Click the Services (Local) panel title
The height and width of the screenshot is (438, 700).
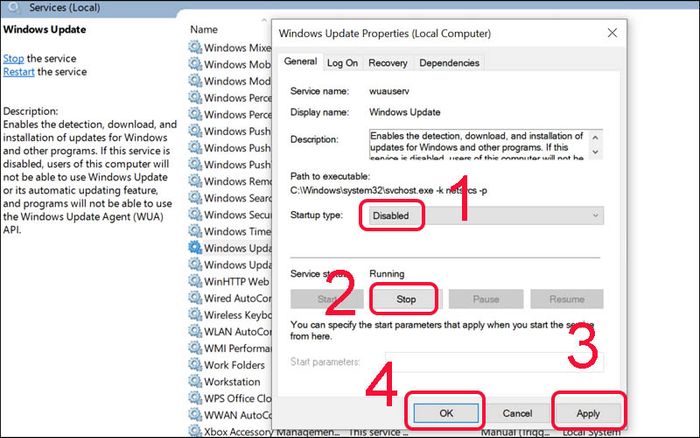pyautogui.click(x=64, y=8)
